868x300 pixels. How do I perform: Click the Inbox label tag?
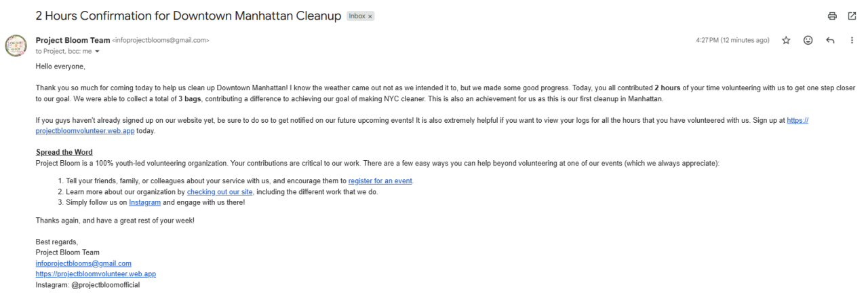click(357, 16)
